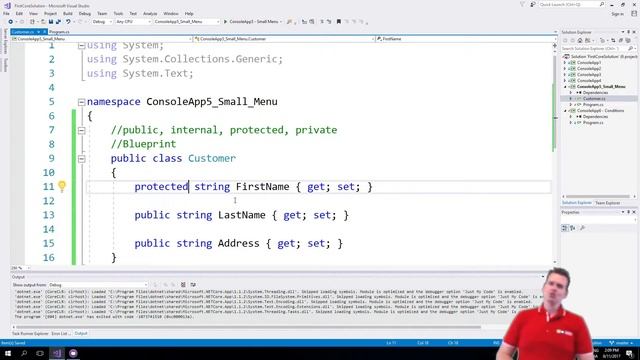This screenshot has width=640, height=360.
Task: Click the Clear All output icon
Action: pos(183,285)
